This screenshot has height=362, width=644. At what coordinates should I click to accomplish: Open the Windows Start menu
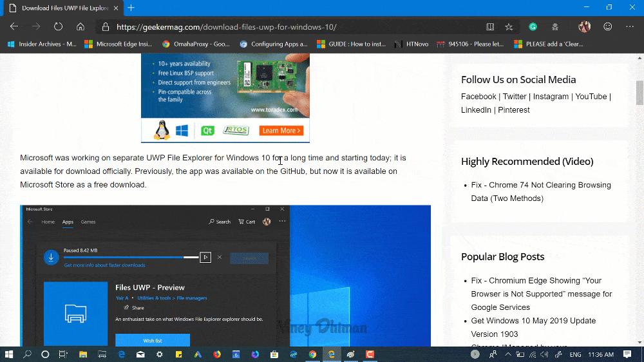[8, 354]
